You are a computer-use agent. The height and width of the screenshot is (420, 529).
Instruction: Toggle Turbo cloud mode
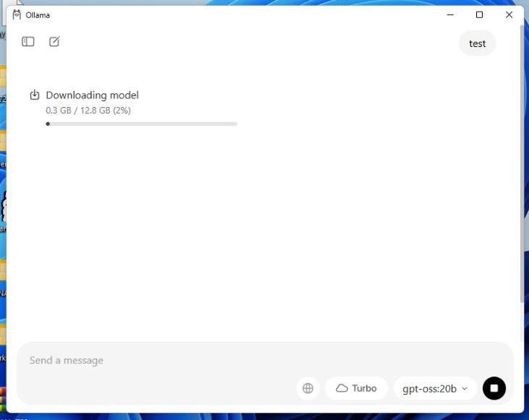356,388
